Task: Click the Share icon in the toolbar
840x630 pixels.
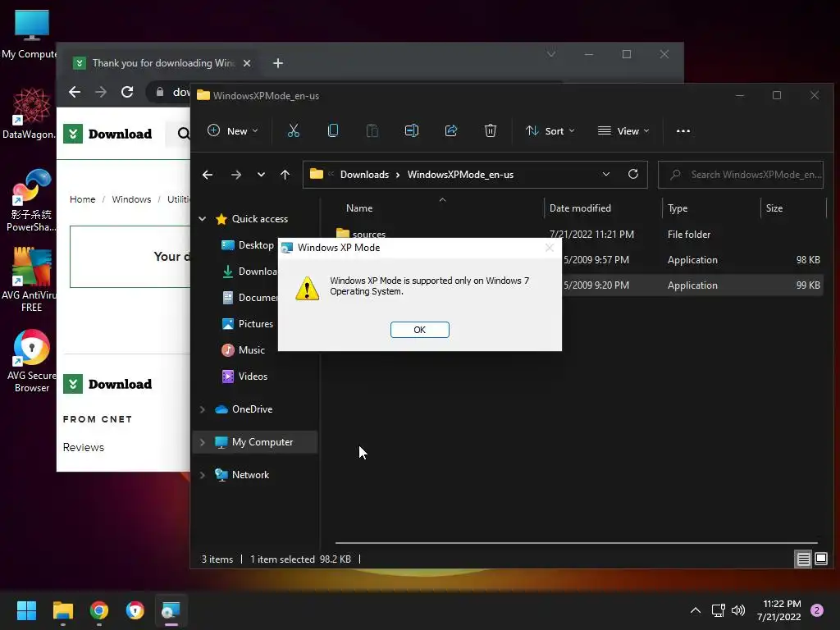Action: pyautogui.click(x=451, y=130)
